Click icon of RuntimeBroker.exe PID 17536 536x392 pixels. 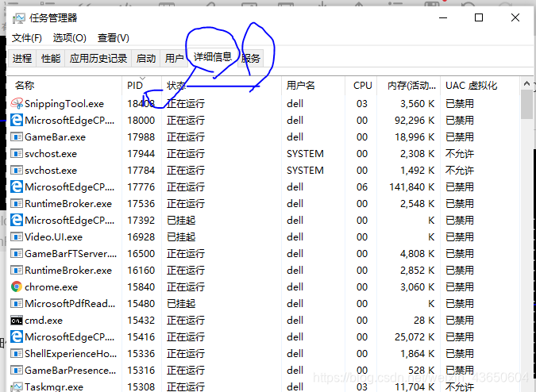pyautogui.click(x=17, y=203)
